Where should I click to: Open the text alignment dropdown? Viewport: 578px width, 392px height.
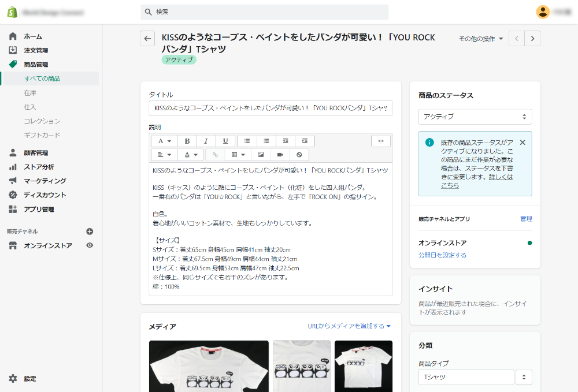(164, 155)
